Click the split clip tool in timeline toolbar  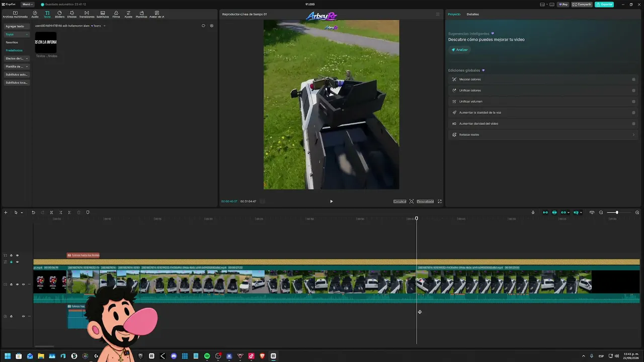[51, 212]
